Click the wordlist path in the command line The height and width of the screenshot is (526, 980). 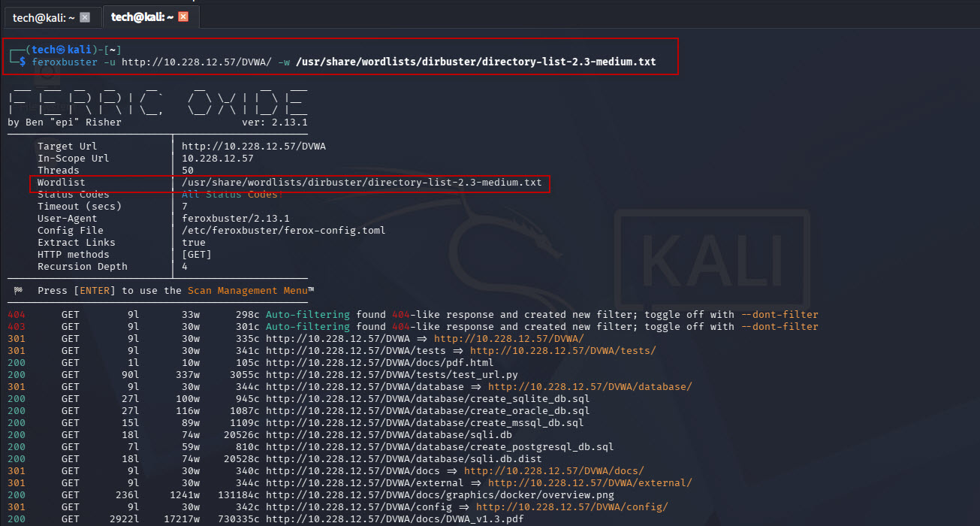pyautogui.click(x=476, y=62)
